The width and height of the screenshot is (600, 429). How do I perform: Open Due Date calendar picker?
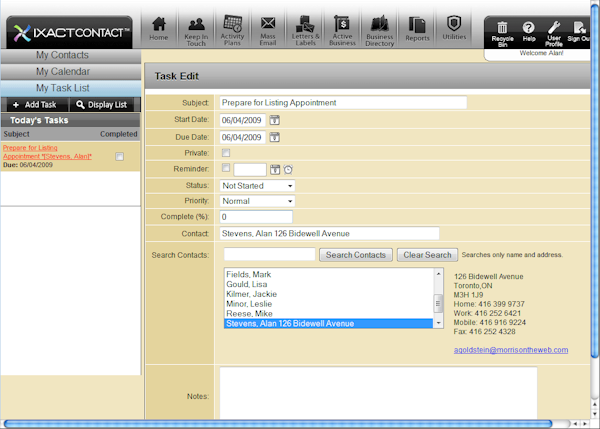pos(274,137)
